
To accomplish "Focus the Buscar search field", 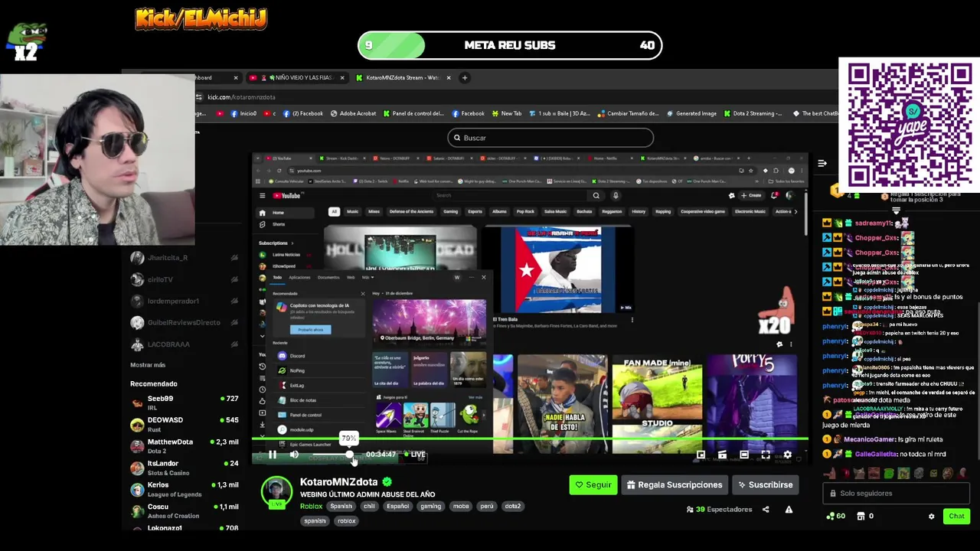I will [550, 138].
